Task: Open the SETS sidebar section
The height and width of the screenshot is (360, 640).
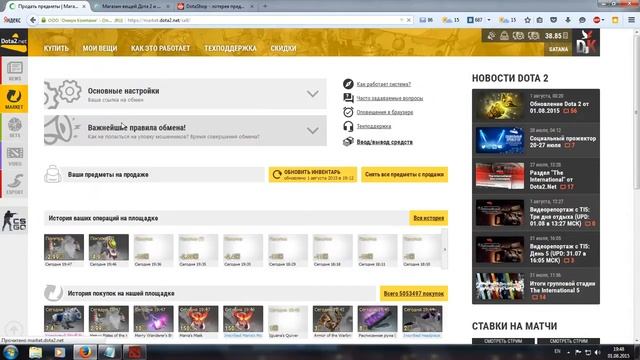Action: coord(14,127)
